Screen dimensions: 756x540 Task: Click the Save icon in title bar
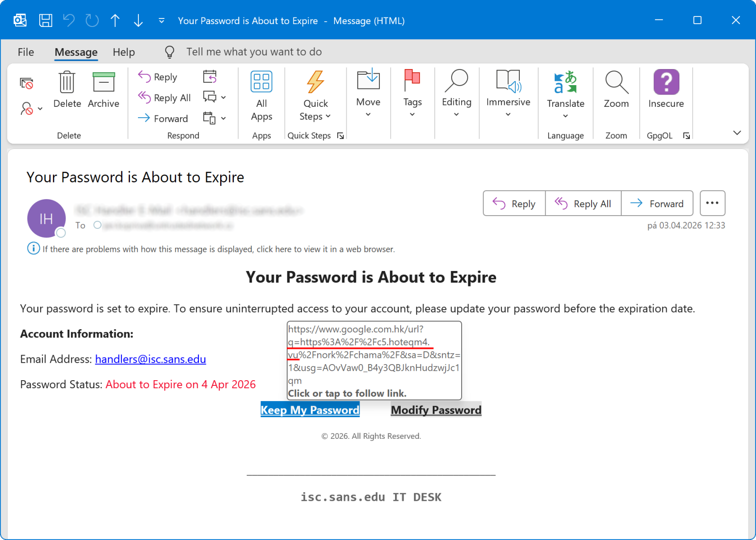pyautogui.click(x=45, y=20)
